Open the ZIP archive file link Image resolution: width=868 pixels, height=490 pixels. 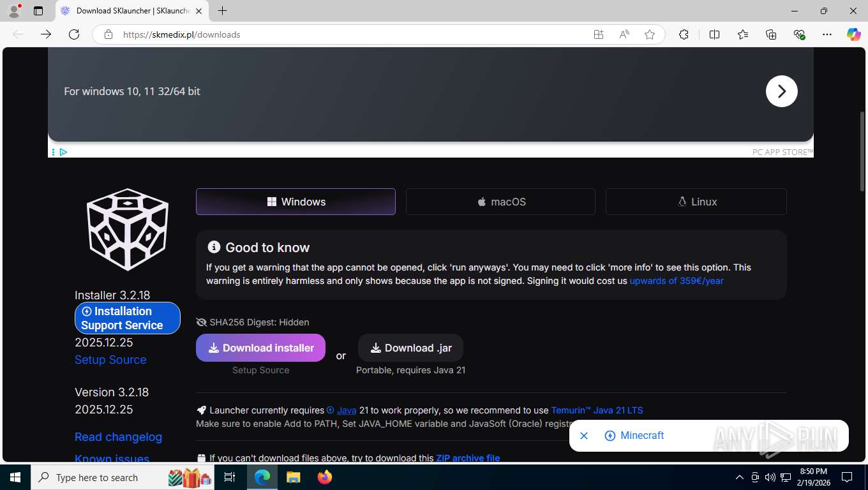pyautogui.click(x=468, y=458)
